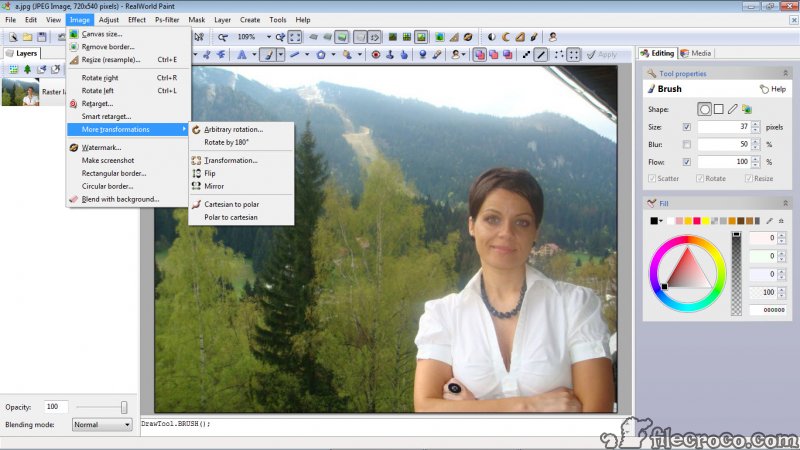Click the fit-to-window zoom icon
Screen dimensions: 800x450
(295, 37)
